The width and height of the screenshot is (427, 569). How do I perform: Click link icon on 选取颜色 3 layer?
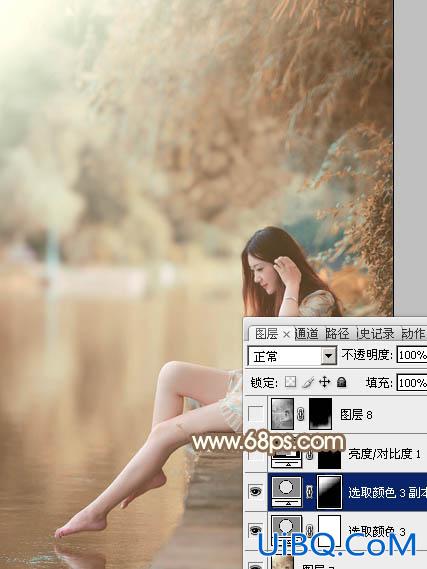(309, 531)
